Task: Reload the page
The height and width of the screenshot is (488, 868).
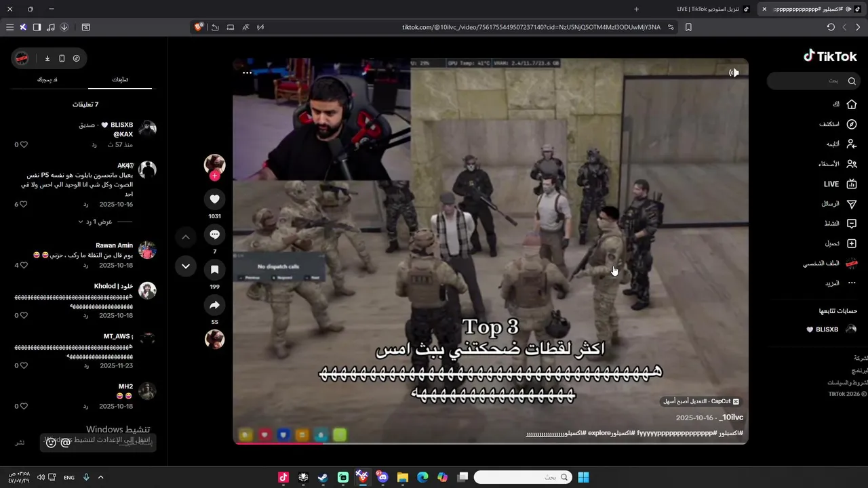Action: tap(831, 27)
